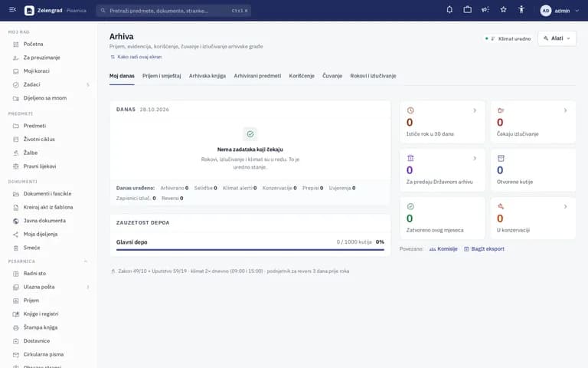The width and height of the screenshot is (588, 368).
Task: Open Za predaju Državnom arhivu card
Action: coord(442,170)
